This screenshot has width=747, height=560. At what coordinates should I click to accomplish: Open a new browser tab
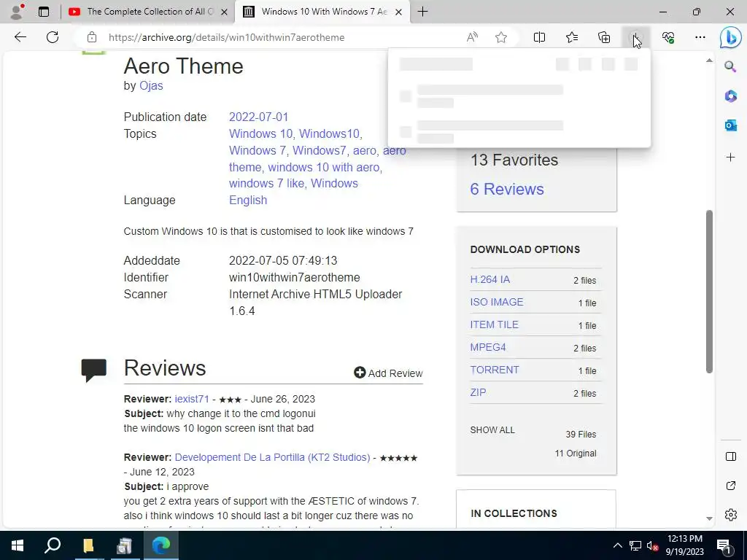[x=422, y=12]
